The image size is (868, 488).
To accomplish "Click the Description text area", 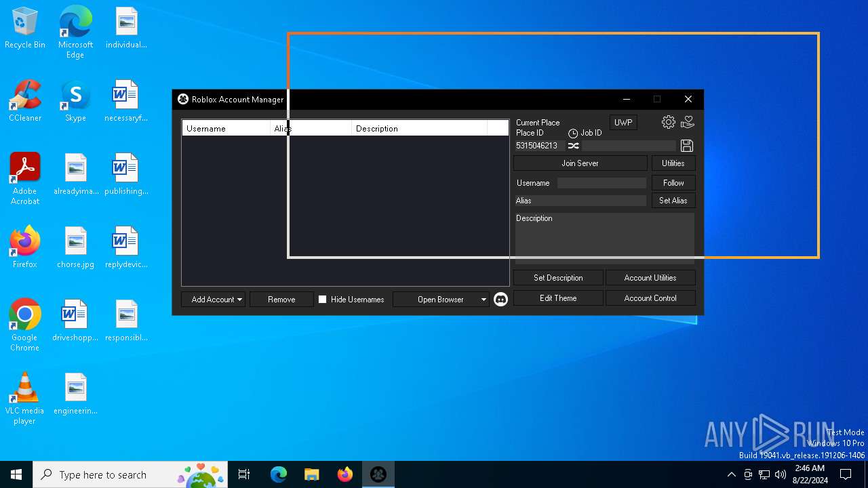I will pos(605,239).
